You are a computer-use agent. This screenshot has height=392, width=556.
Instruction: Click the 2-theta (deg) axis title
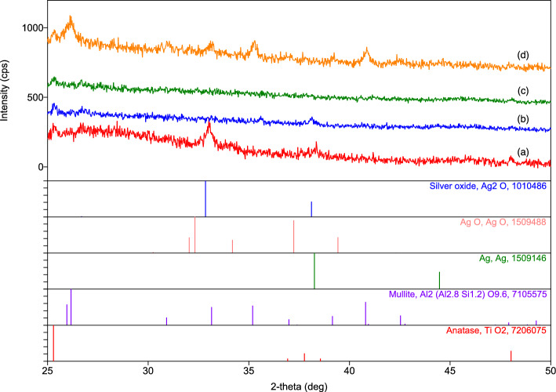(x=299, y=386)
